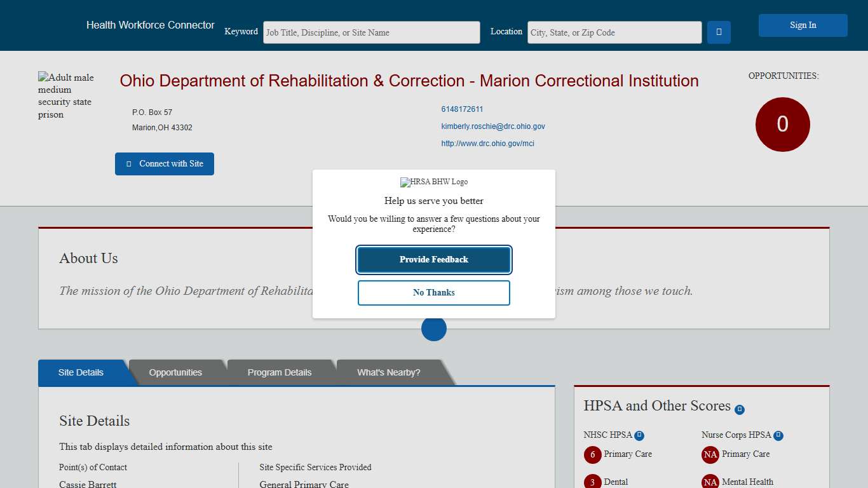Screen dimensions: 868x488
Task: Visit the http://www.drc.ohio.gov/mci website link
Action: [x=488, y=144]
